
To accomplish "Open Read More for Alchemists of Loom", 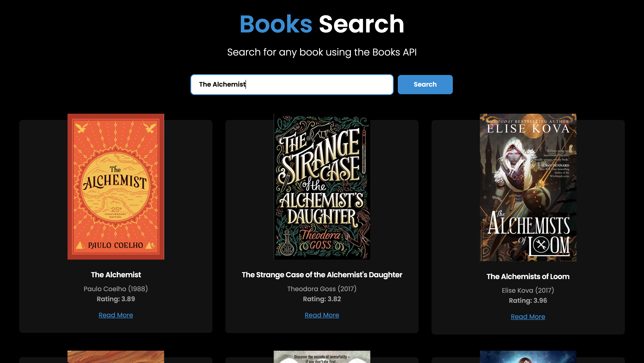I will tap(528, 316).
